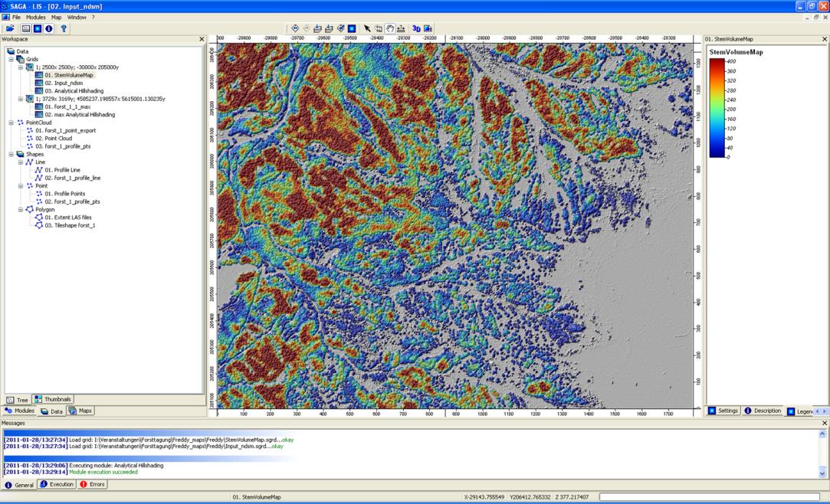Click the blue square zoom-to-extent icon
The height and width of the screenshot is (504, 830).
(x=352, y=28)
